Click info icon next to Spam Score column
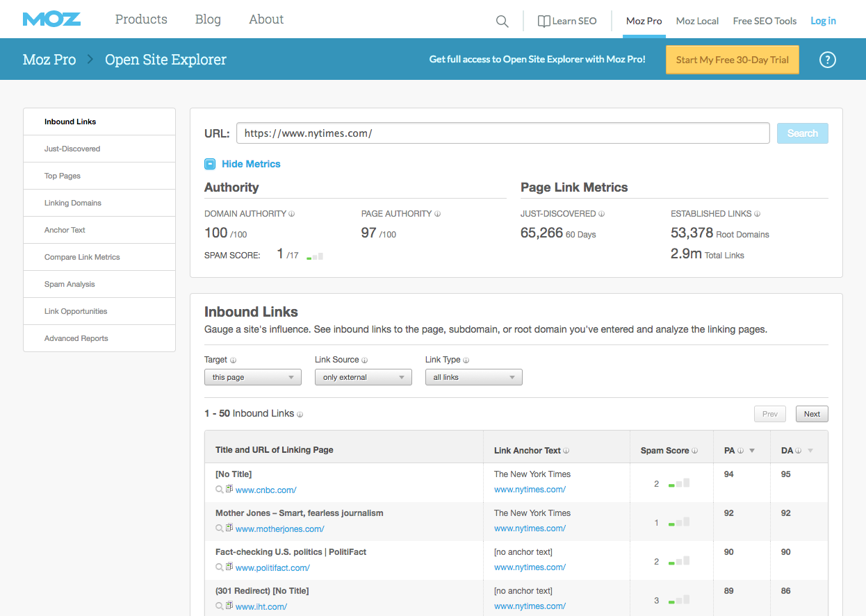This screenshot has width=866, height=616. [695, 451]
